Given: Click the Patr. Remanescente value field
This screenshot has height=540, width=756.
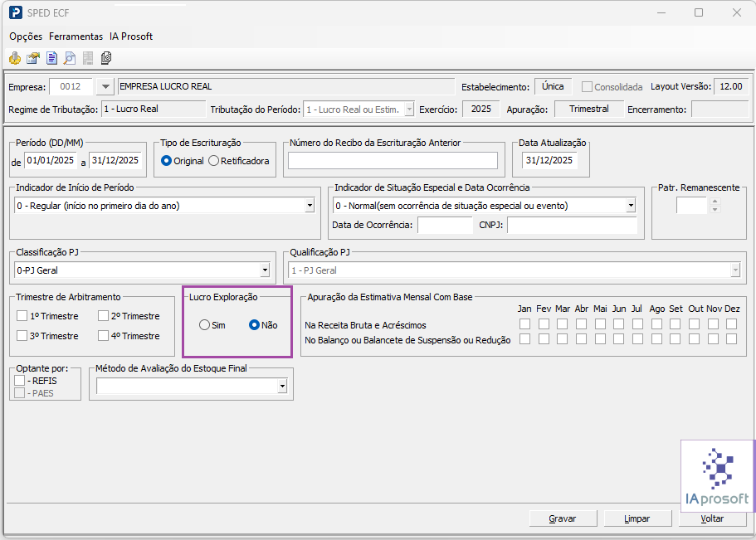Looking at the screenshot, I should [x=691, y=206].
